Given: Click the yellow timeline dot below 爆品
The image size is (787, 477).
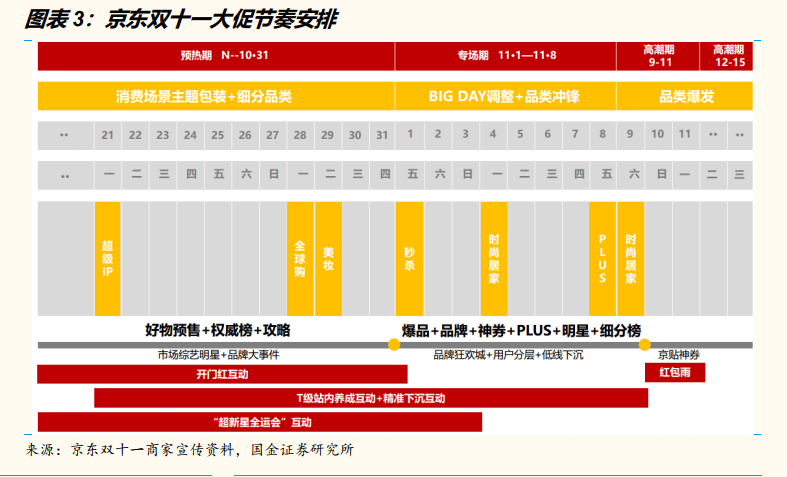Looking at the screenshot, I should [394, 345].
